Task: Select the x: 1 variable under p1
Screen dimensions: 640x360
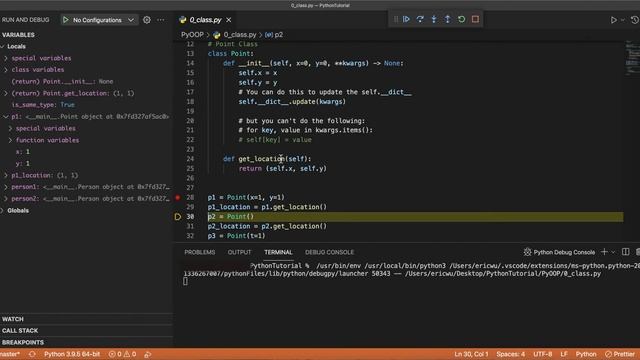Action: click(x=87, y=152)
